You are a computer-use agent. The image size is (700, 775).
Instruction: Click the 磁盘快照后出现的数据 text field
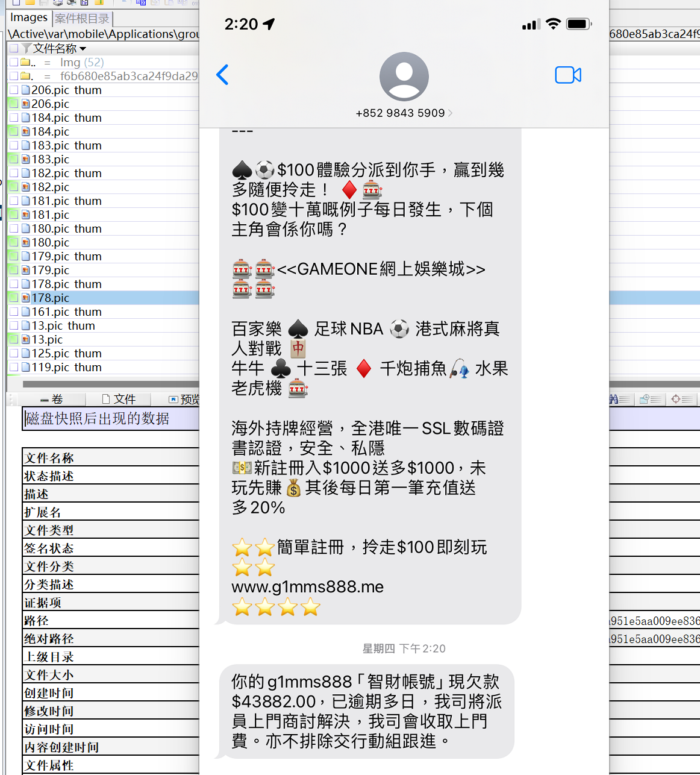[x=111, y=418]
